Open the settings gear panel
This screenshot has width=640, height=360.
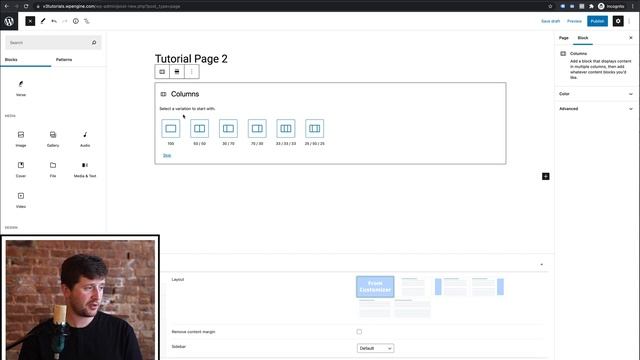(x=618, y=21)
